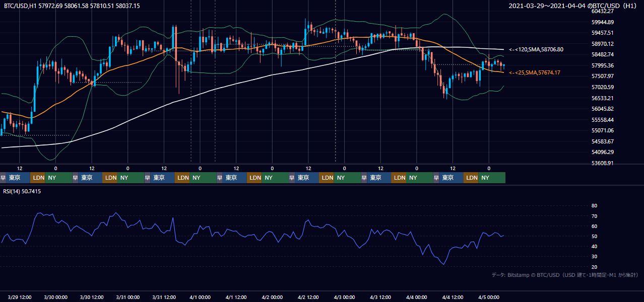This screenshot has width=644, height=302.
Task: Click the BTC/USD,H1 OHLC header text
Action: click(72, 6)
